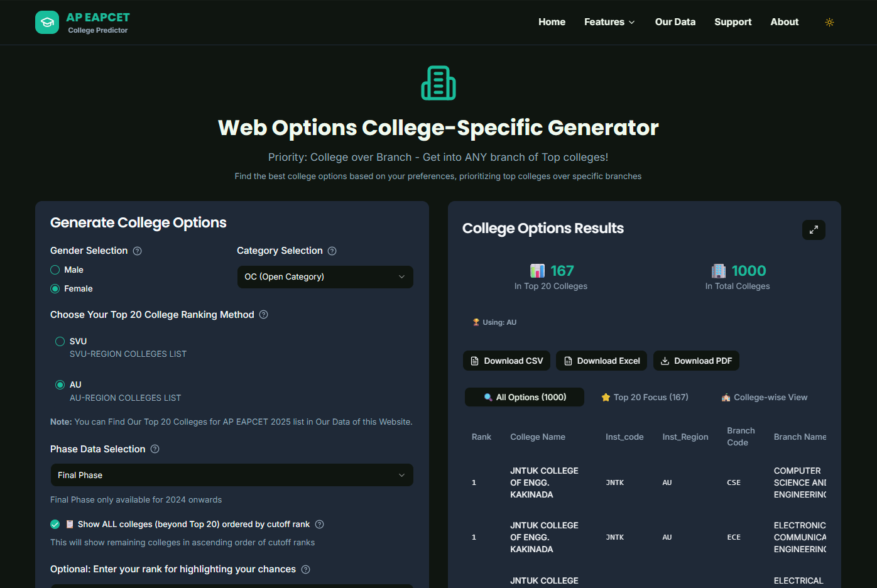Choose the SVU ranking method

(x=60, y=341)
